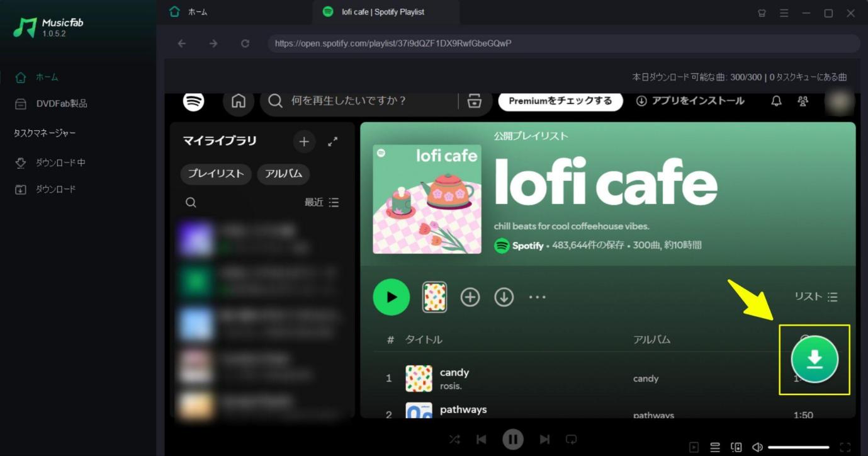Switch to lofi cafe Spotify Playlist tab
Screen dimensions: 868x456
386,12
